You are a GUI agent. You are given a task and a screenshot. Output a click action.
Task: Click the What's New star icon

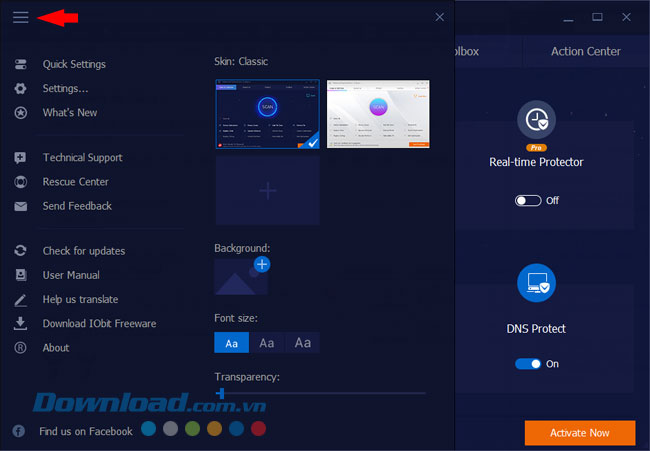point(20,113)
